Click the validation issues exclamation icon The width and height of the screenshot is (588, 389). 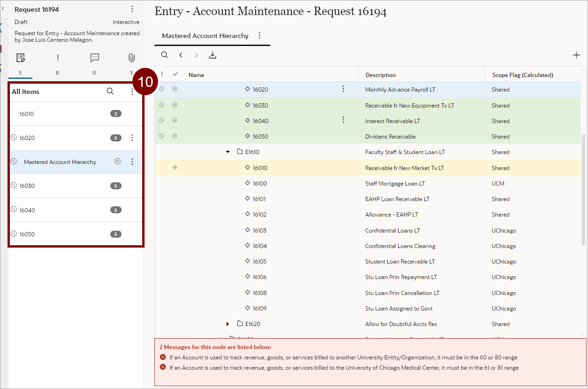[58, 58]
